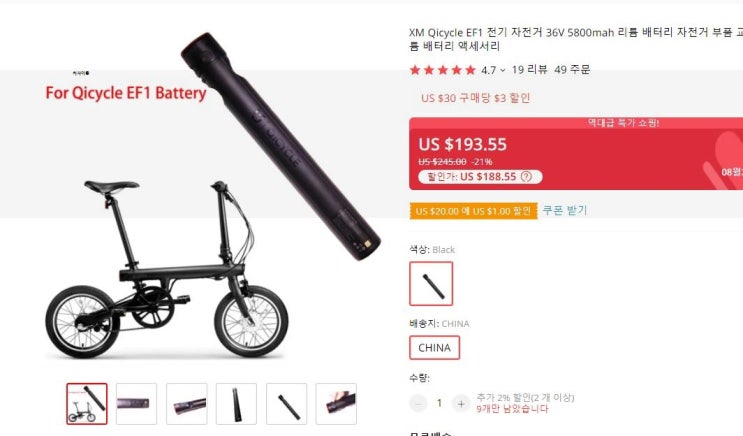This screenshot has height=436, width=743.
Task: Click the five-star rating icons
Action: tap(443, 70)
